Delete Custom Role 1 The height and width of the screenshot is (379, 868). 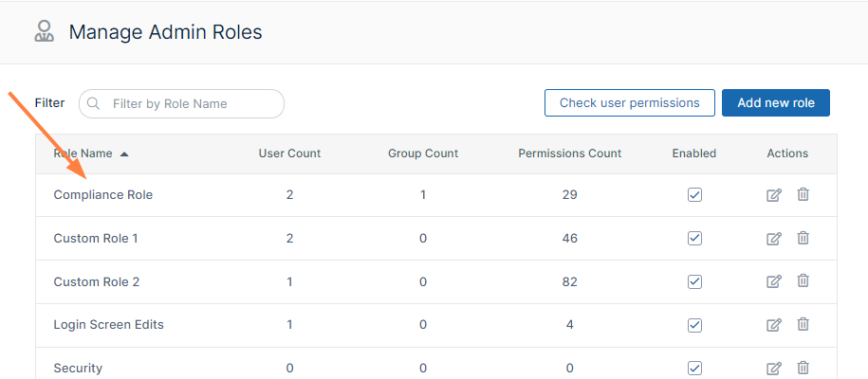pyautogui.click(x=803, y=239)
